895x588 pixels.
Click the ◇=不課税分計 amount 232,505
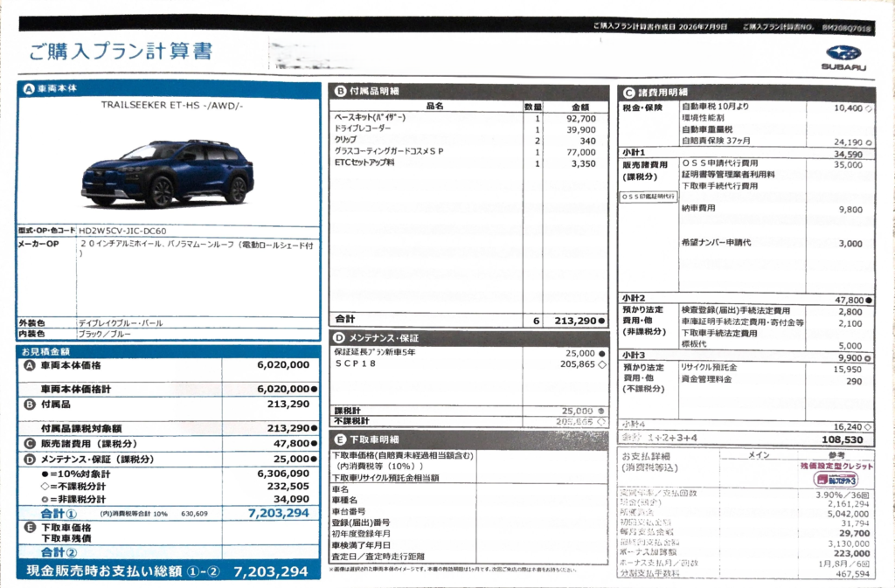pyautogui.click(x=288, y=486)
